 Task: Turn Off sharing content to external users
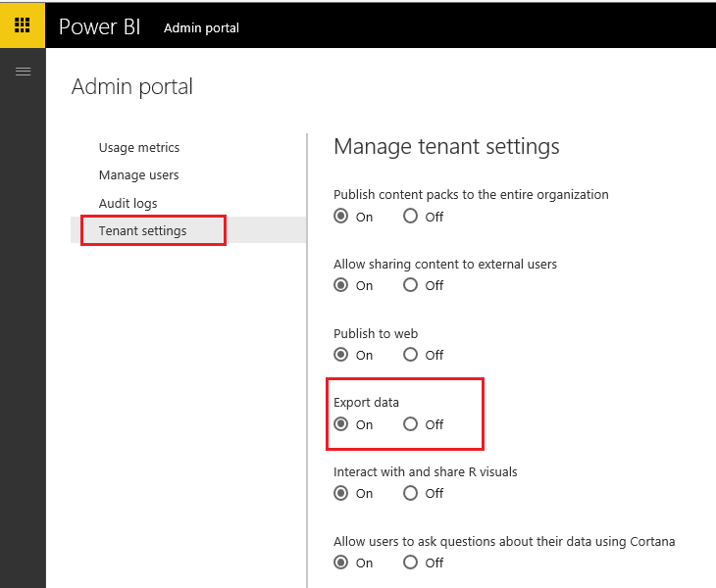point(410,285)
